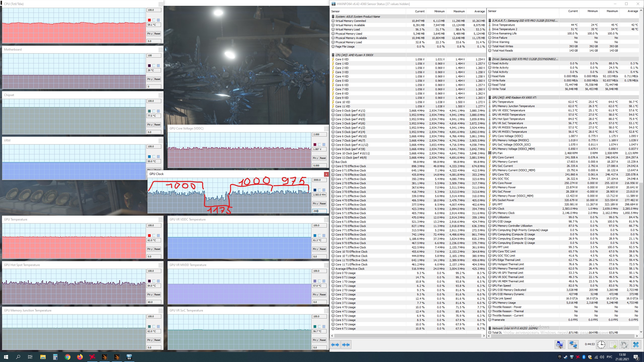Collapse sensor columns with inward arrows button
Image resolution: width=644 pixels, height=362 pixels.
pyautogui.click(x=346, y=345)
